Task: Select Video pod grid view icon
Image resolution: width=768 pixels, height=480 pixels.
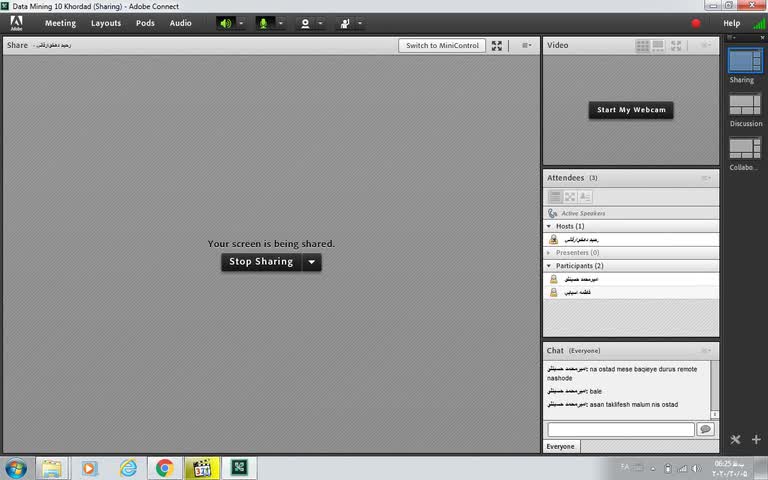Action: pos(642,46)
